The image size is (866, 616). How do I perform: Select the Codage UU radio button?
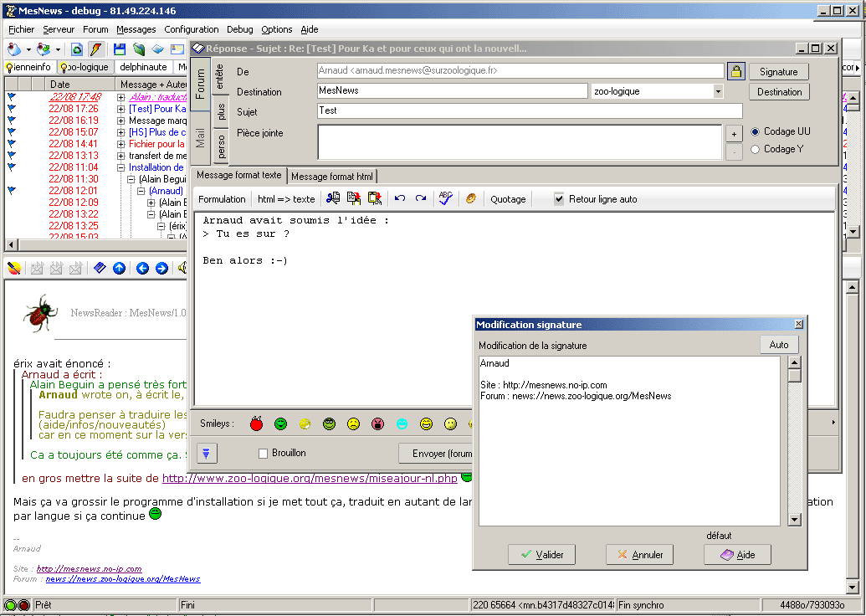755,131
